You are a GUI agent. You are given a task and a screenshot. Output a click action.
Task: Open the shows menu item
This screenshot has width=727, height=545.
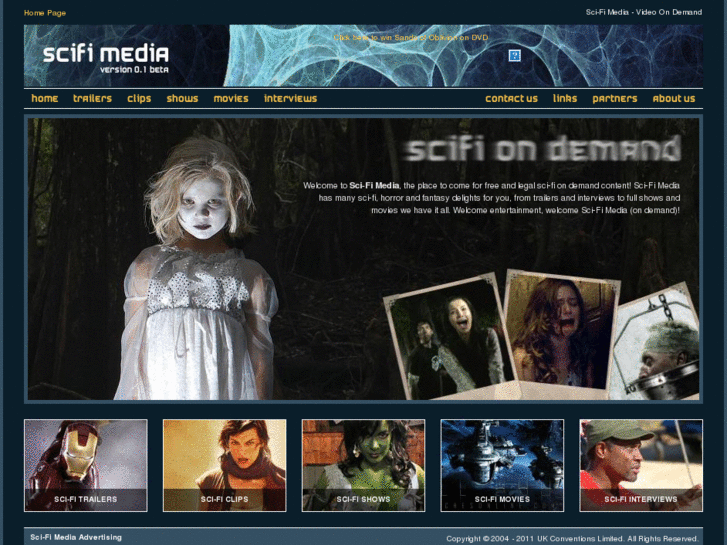pos(182,98)
